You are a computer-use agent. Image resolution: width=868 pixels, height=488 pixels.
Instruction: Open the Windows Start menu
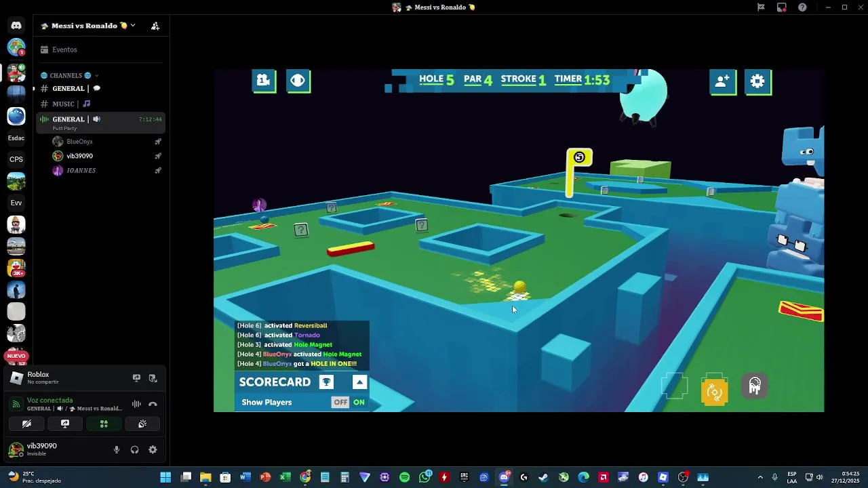pyautogui.click(x=165, y=477)
